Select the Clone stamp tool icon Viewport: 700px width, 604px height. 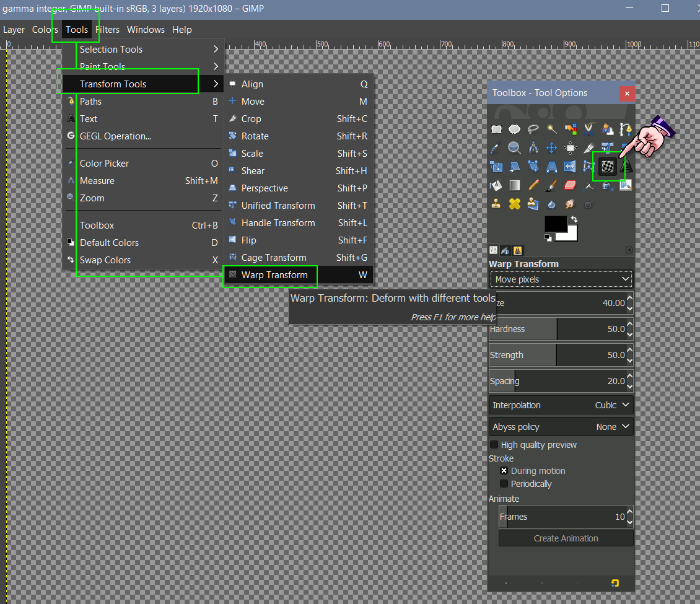pos(496,204)
